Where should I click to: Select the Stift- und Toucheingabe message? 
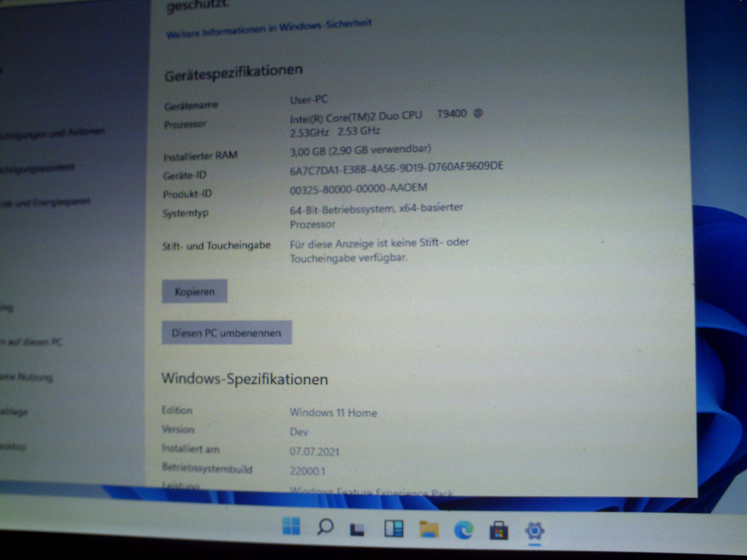(379, 250)
